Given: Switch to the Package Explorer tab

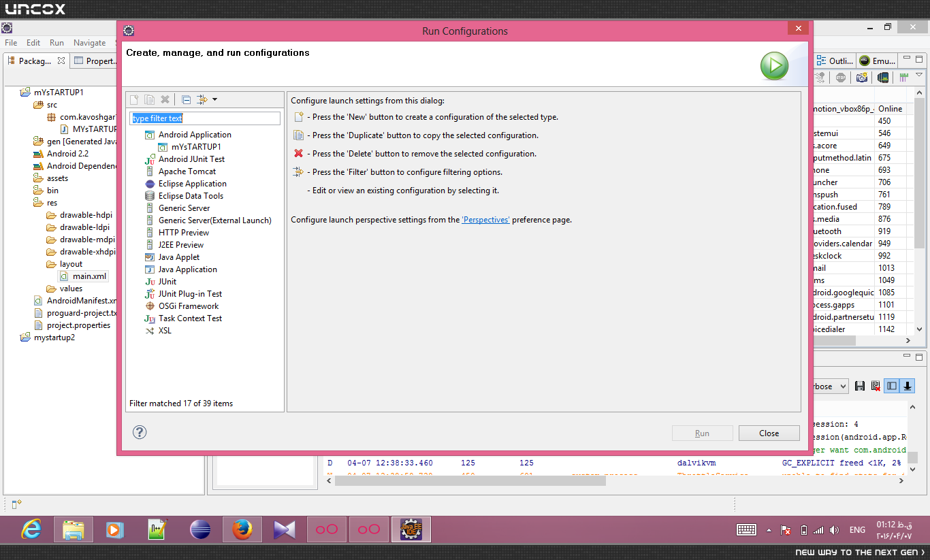Looking at the screenshot, I should 35,61.
